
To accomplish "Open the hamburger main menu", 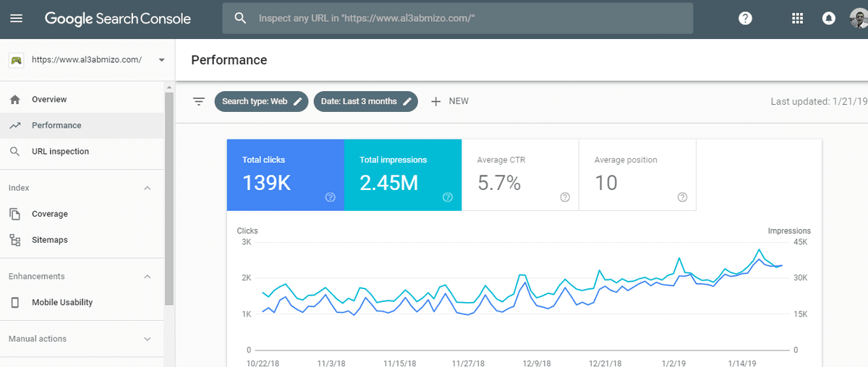I will click(x=16, y=19).
